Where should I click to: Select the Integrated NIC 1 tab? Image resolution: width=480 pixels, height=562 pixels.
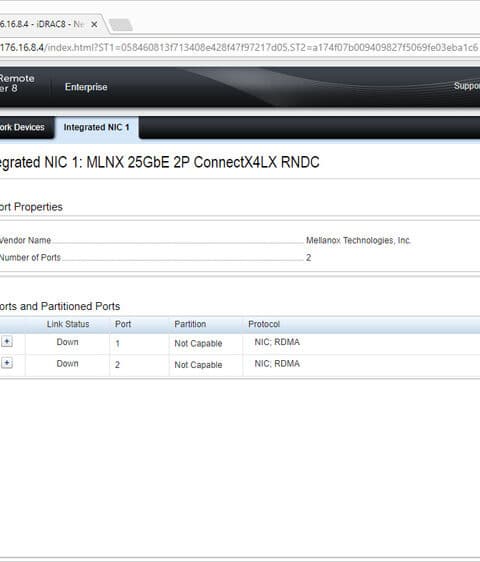[x=96, y=127]
